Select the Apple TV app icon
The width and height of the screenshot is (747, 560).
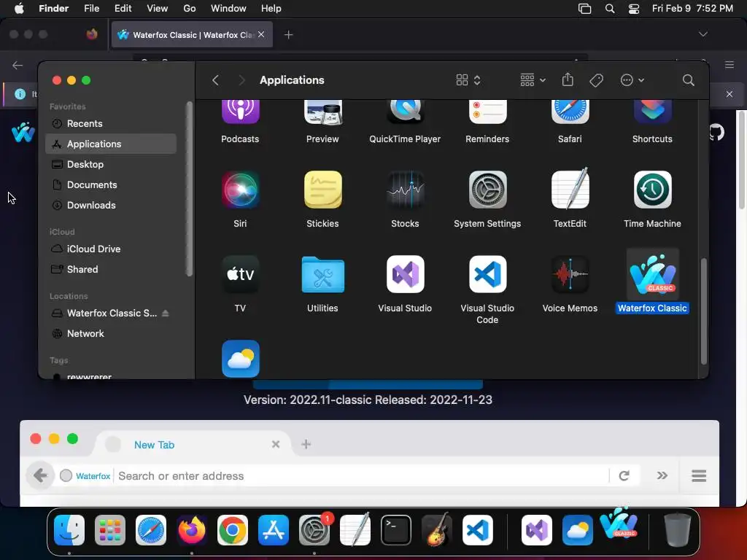pyautogui.click(x=240, y=274)
